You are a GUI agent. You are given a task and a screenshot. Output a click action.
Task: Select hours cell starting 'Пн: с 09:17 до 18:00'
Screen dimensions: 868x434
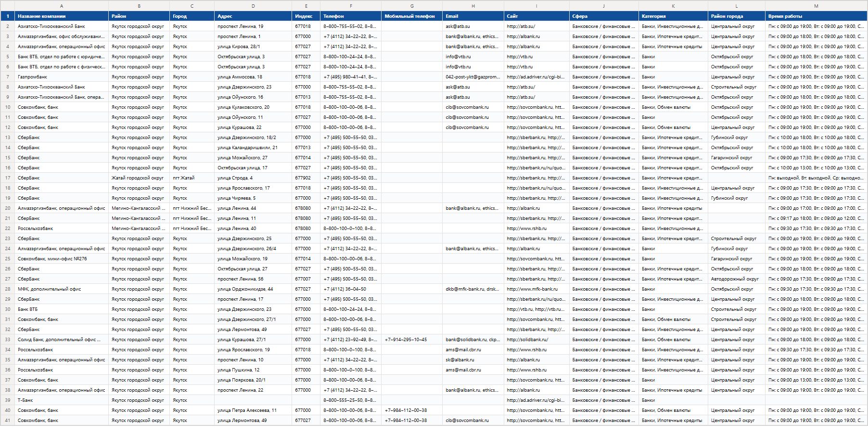click(x=816, y=218)
